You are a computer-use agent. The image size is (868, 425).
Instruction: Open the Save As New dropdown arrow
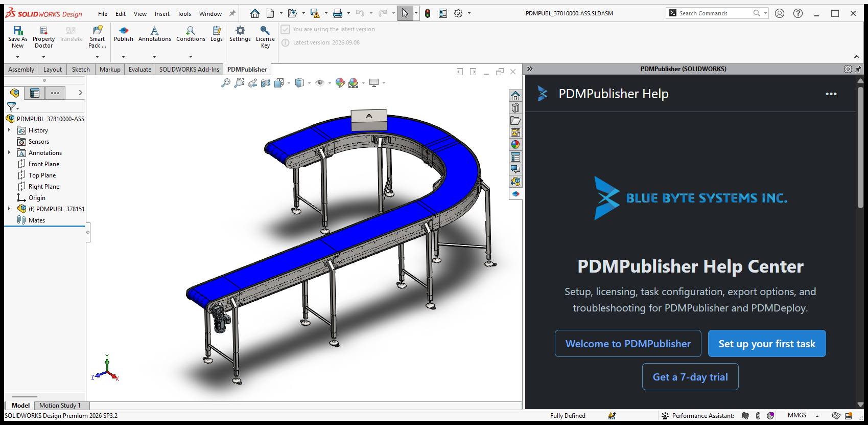(17, 57)
